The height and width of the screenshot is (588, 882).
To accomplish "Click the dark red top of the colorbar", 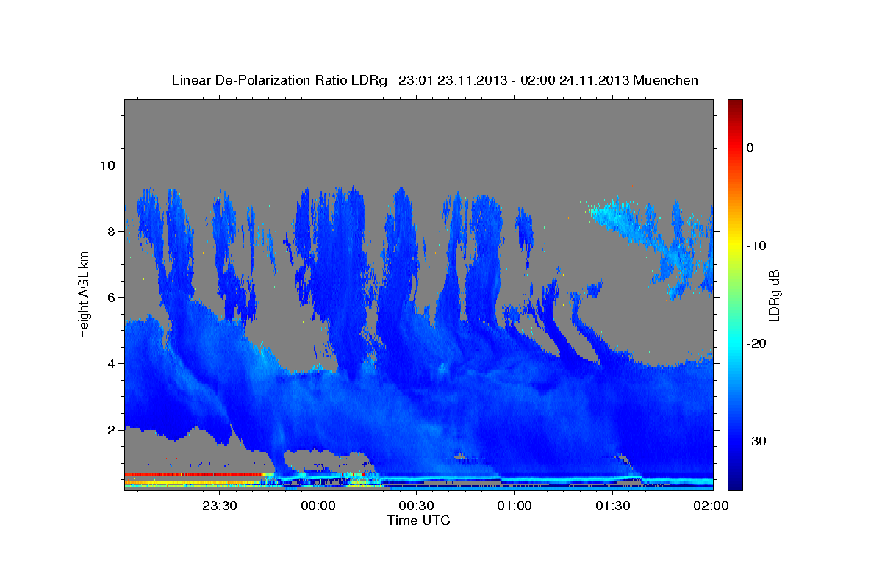I will (735, 107).
